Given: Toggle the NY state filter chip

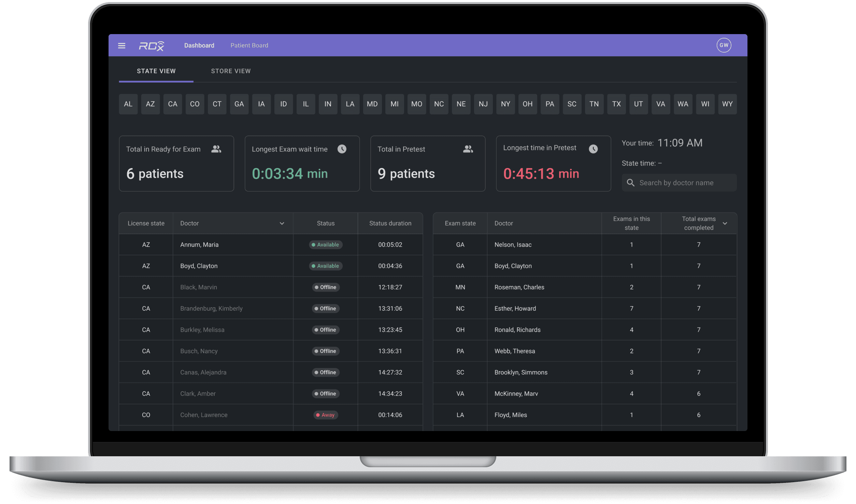Looking at the screenshot, I should tap(505, 104).
